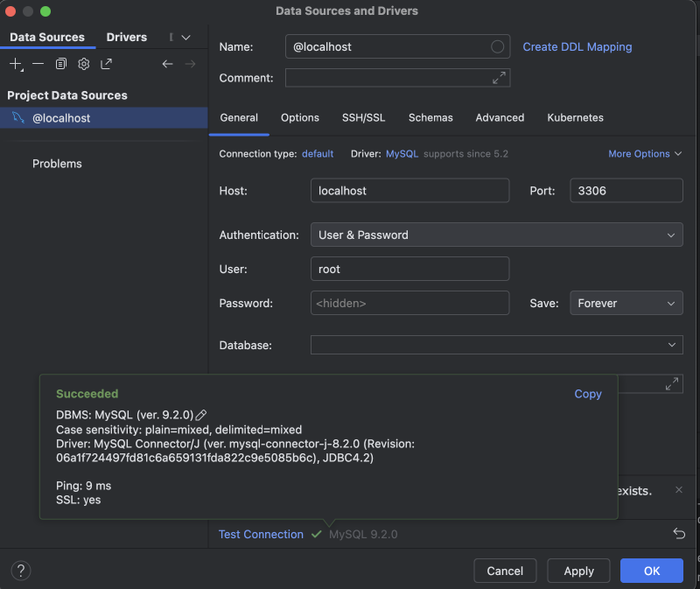Click into the Host field
This screenshot has height=589, width=700.
(x=409, y=190)
